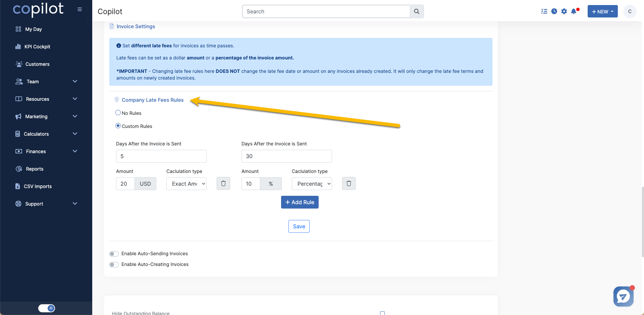Select the Custom Rules radio option
This screenshot has width=644, height=315.
pyautogui.click(x=118, y=126)
